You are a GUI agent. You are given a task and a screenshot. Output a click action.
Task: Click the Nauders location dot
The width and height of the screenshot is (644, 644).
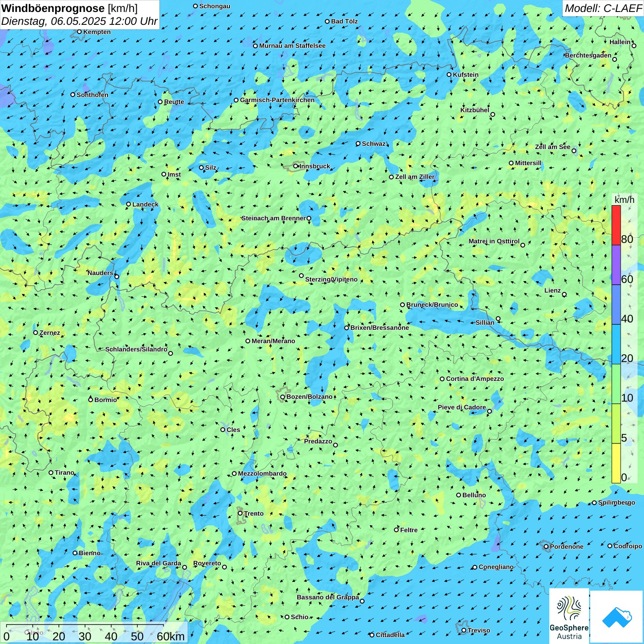(117, 276)
